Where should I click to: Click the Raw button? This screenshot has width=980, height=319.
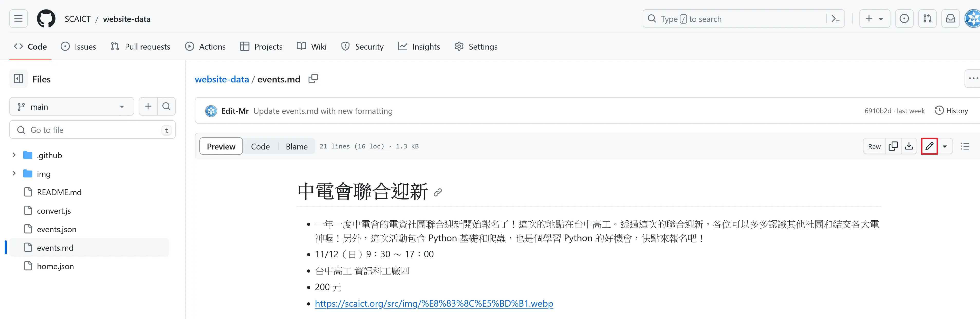[874, 146]
